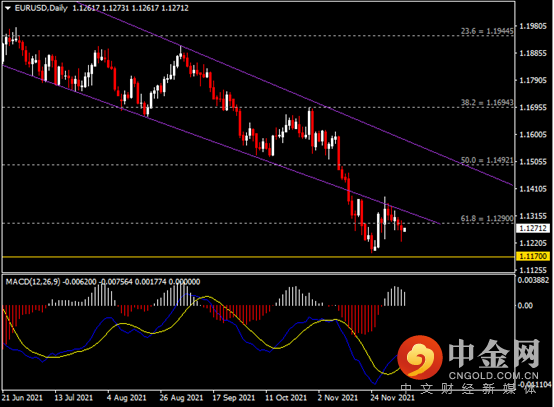Screen dimensions: 554x407
Task: Click the 1.15055 price axis value
Action: [x=533, y=162]
